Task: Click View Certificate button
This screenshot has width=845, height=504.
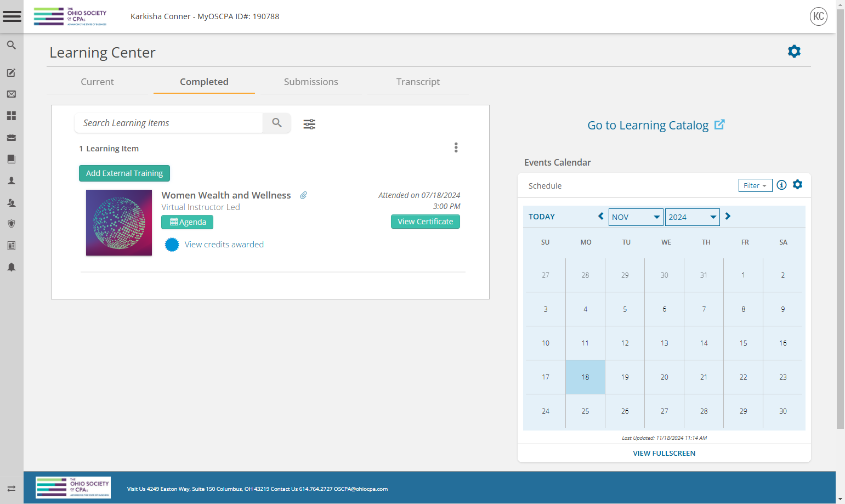Action: [x=426, y=222]
